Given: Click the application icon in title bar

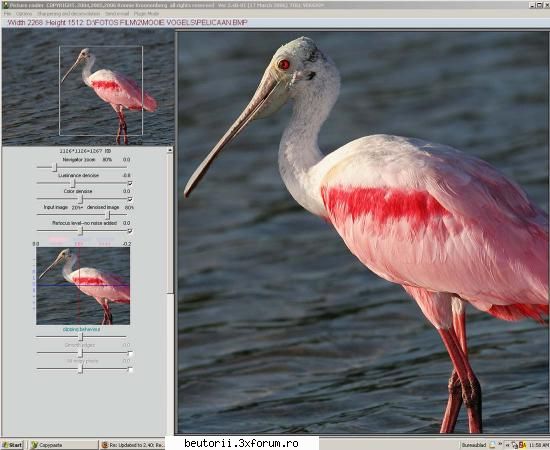Looking at the screenshot, I should 5,5.
